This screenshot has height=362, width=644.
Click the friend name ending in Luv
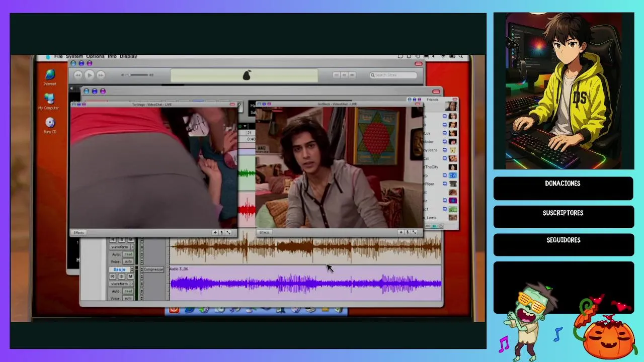point(427,133)
